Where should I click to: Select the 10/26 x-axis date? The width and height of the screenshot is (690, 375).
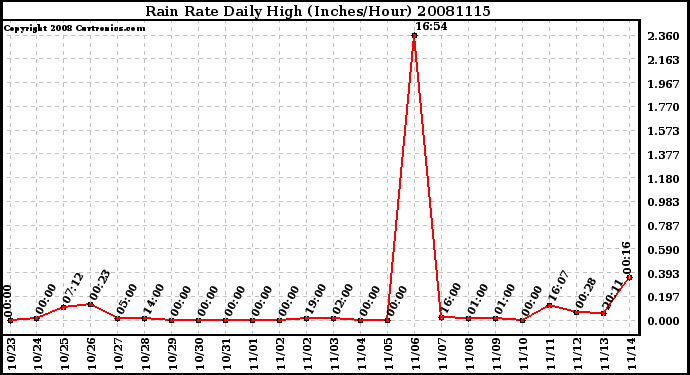pos(92,353)
